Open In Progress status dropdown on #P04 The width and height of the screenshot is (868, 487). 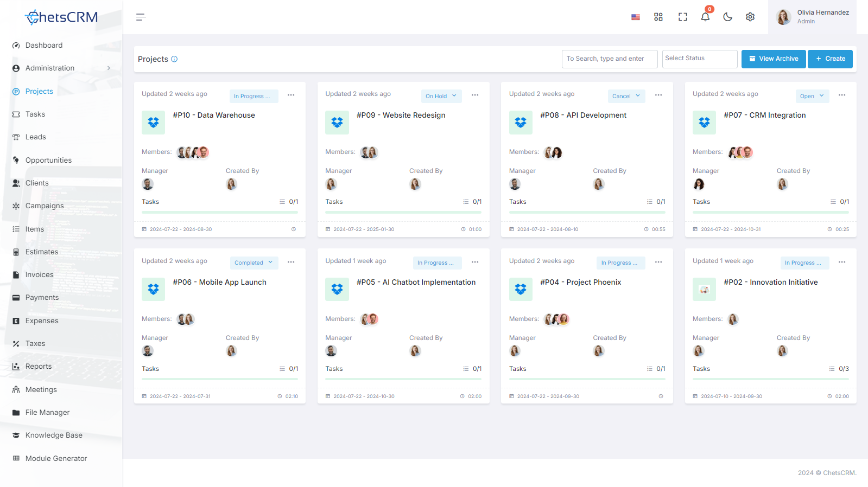click(621, 262)
